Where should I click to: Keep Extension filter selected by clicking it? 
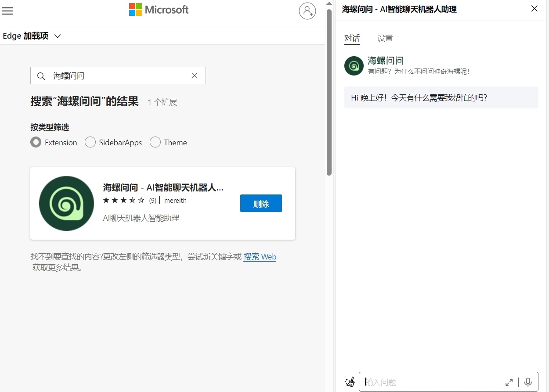tap(36, 142)
